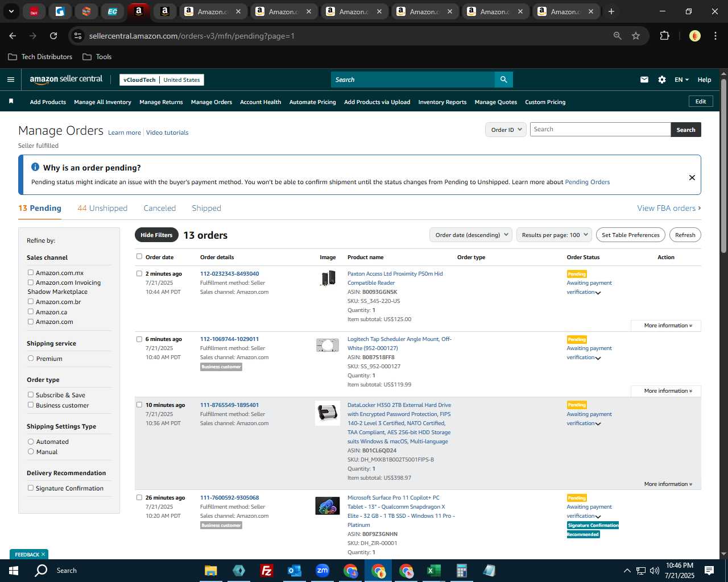Tick the Amazon.com sales channel checkbox

[x=31, y=321]
